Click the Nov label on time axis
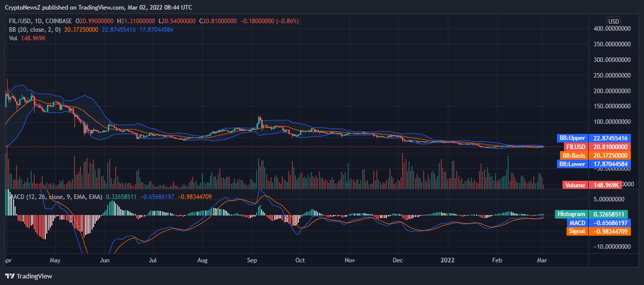Viewport: 644px width, 285px height. click(x=350, y=261)
